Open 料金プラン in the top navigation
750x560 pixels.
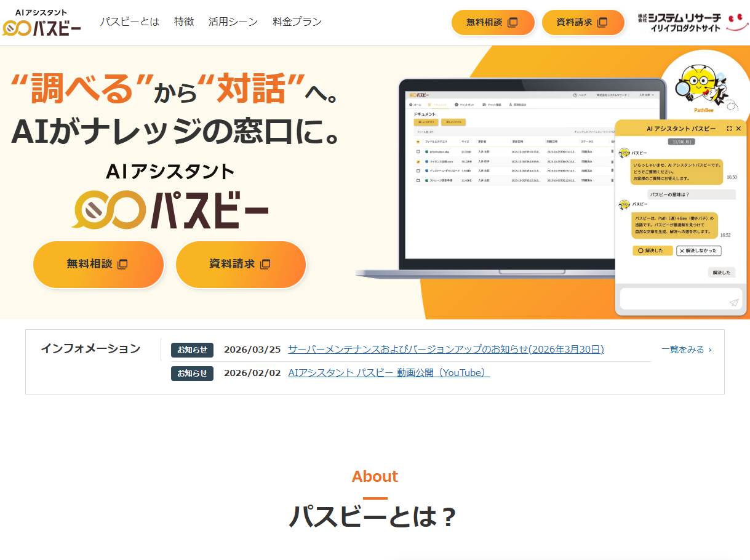297,22
